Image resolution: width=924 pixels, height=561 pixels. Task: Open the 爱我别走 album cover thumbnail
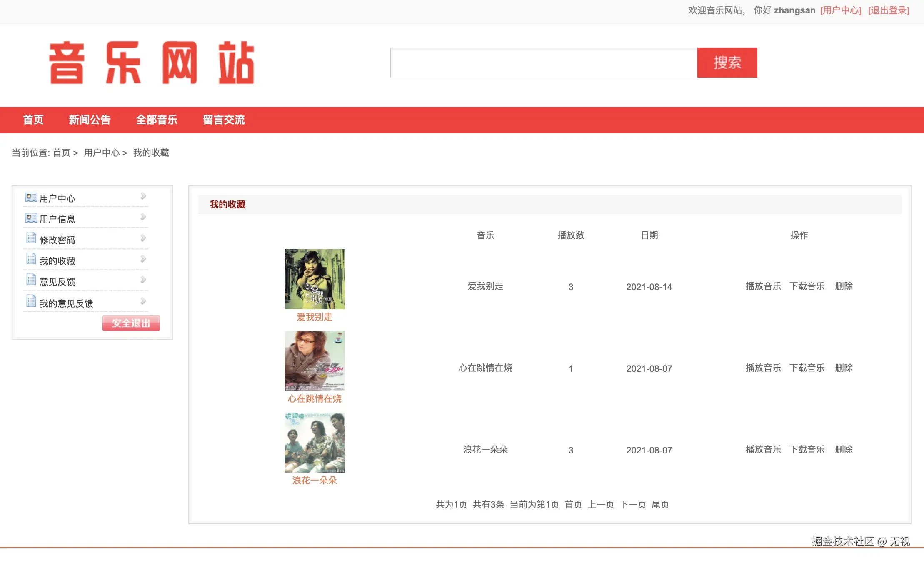pos(315,279)
